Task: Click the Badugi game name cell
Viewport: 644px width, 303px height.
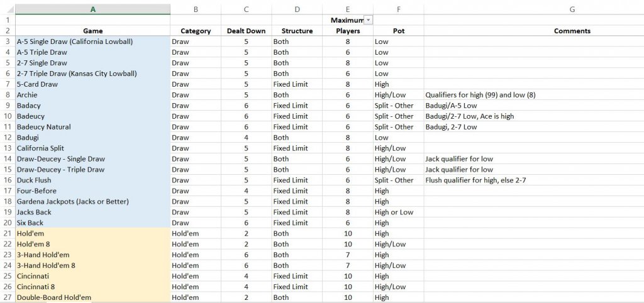Action: point(92,138)
